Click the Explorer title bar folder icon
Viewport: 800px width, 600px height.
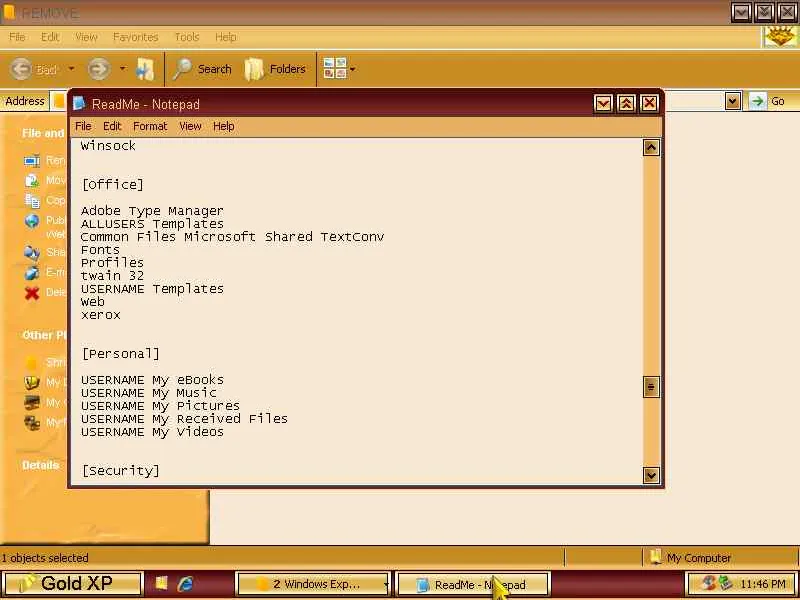[9, 11]
